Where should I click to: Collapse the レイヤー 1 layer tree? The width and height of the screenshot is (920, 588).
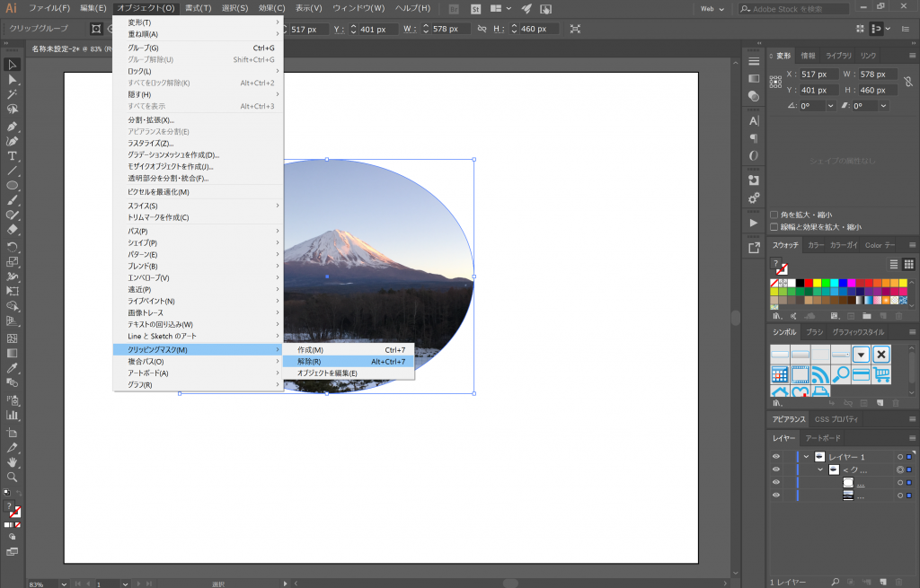pyautogui.click(x=806, y=456)
